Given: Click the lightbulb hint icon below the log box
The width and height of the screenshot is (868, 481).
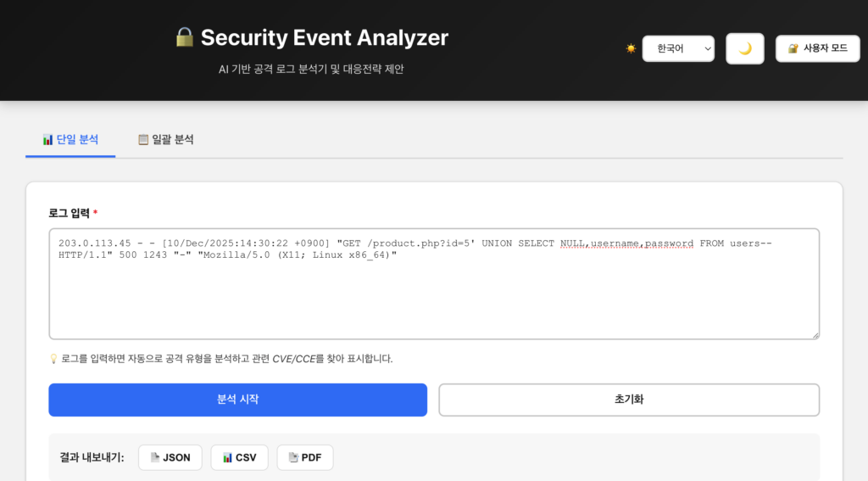Looking at the screenshot, I should point(53,359).
